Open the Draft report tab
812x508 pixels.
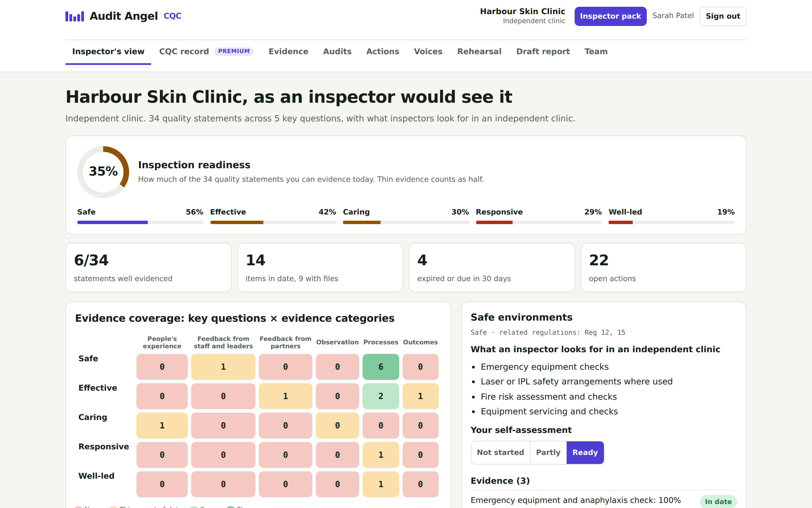pyautogui.click(x=543, y=51)
